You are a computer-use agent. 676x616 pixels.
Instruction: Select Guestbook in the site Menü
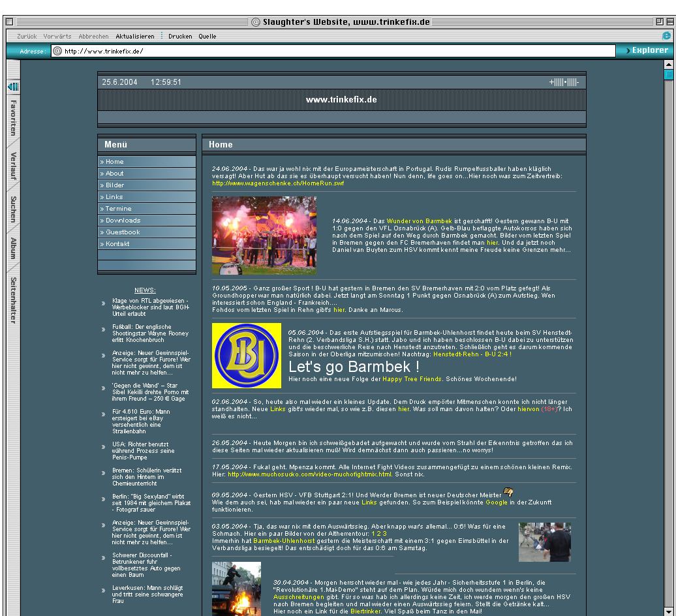(147, 232)
